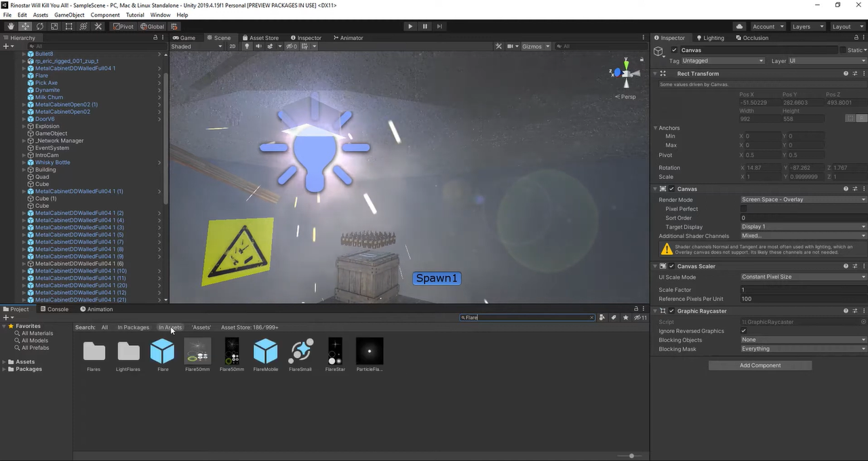Pause the game playback
This screenshot has width=868, height=461.
[x=425, y=26]
